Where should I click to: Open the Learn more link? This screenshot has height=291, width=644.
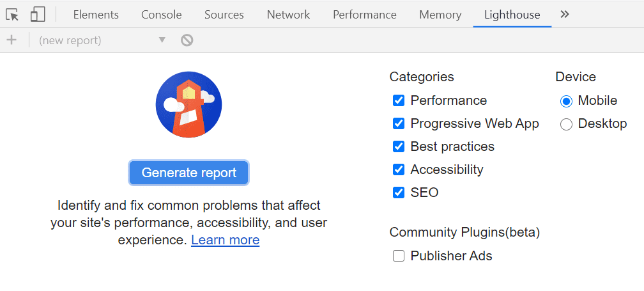[x=225, y=240]
